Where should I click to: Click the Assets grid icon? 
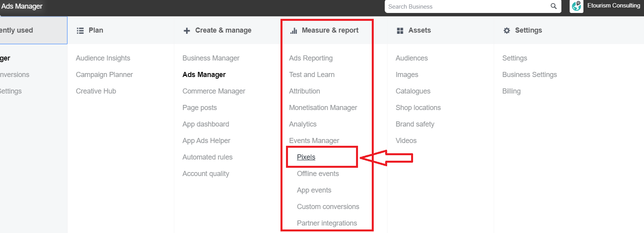(x=400, y=31)
